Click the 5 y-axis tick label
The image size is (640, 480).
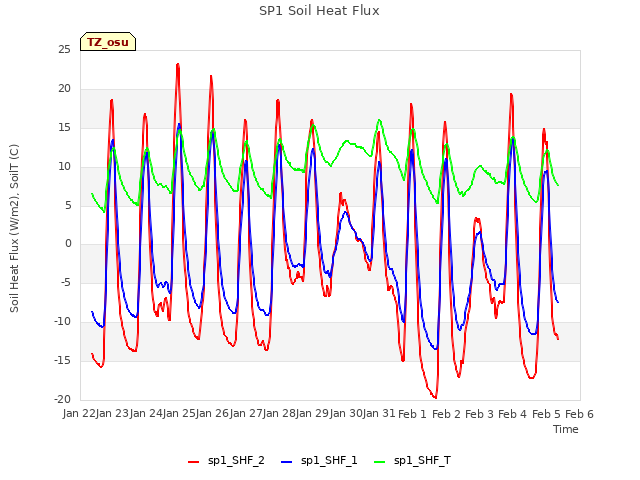pos(68,206)
